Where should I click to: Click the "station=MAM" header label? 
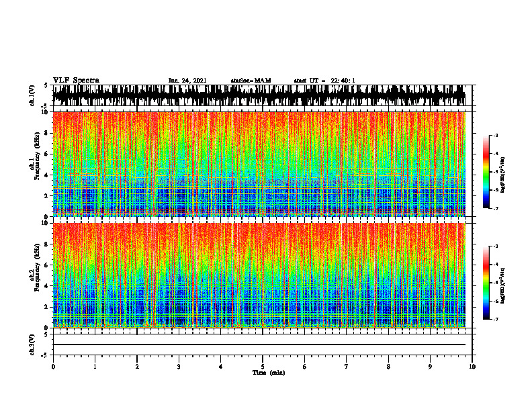tap(251, 81)
